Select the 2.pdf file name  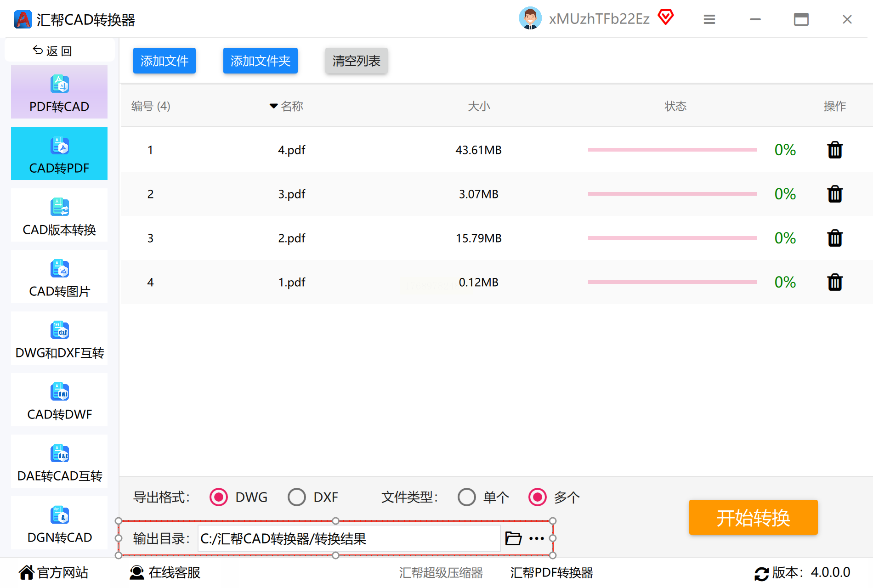[x=292, y=238]
